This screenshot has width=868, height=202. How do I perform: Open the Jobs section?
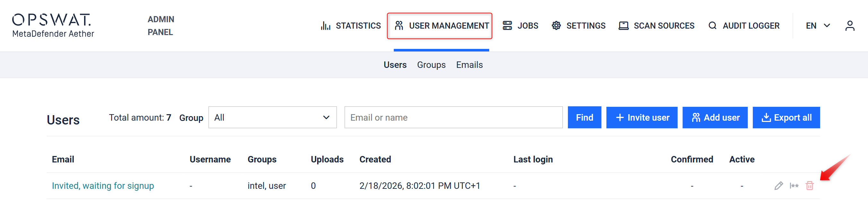point(520,26)
